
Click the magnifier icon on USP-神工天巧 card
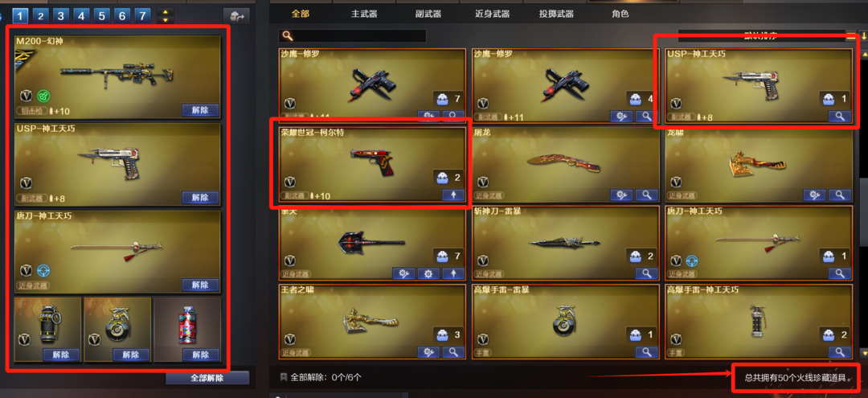point(840,117)
